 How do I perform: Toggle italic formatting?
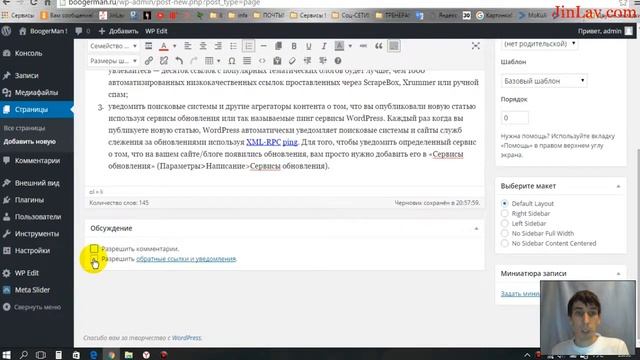point(324,46)
